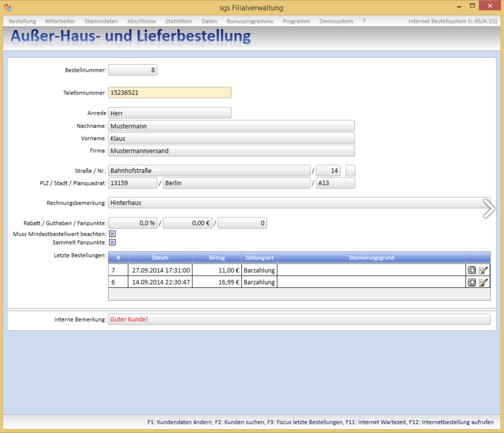Sort by the Datum column header
Viewport: 504px width, 433px height.
pyautogui.click(x=160, y=258)
